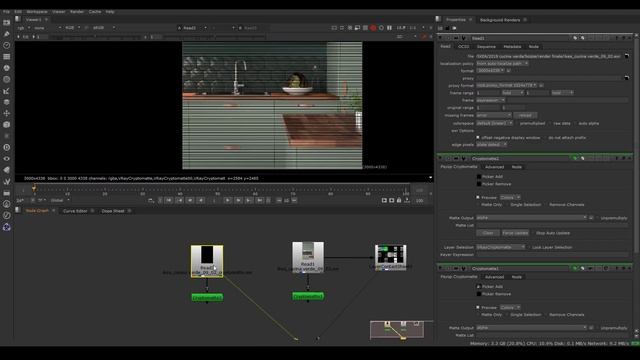Click Picker Remove color swatch in Cryptomatte2
The height and width of the screenshot is (360, 640).
(479, 184)
